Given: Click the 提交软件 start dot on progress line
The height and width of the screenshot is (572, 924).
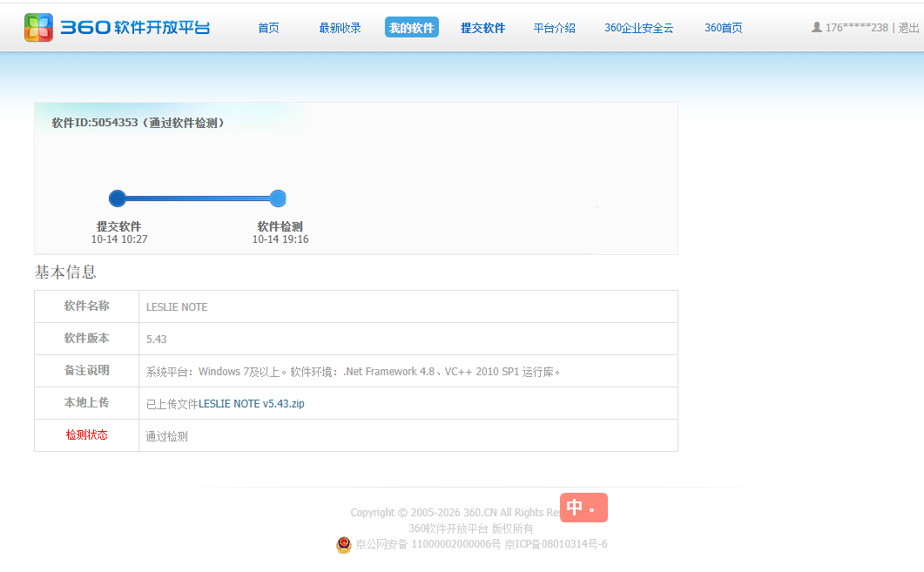Looking at the screenshot, I should (118, 199).
